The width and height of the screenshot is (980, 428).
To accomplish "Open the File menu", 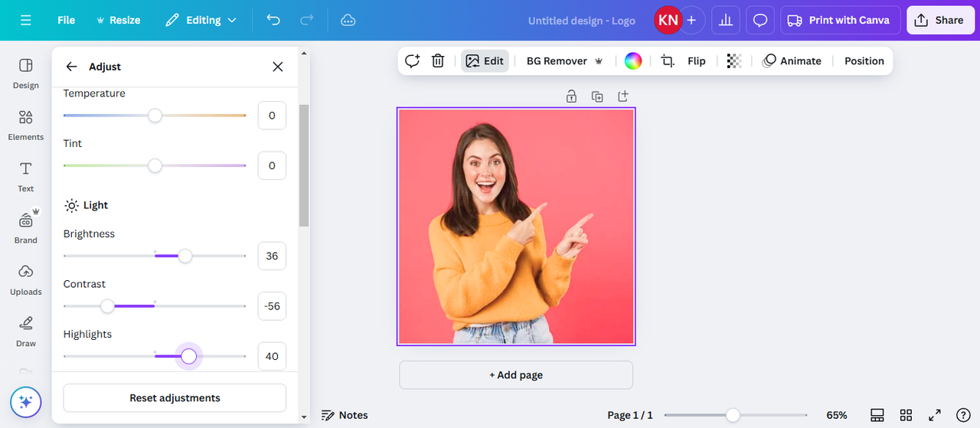I will 67,20.
